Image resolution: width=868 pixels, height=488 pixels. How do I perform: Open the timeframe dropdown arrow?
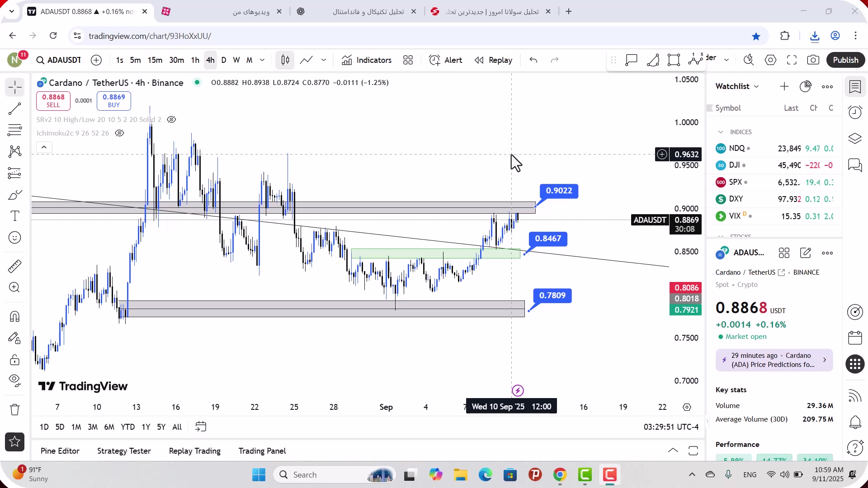coord(262,60)
